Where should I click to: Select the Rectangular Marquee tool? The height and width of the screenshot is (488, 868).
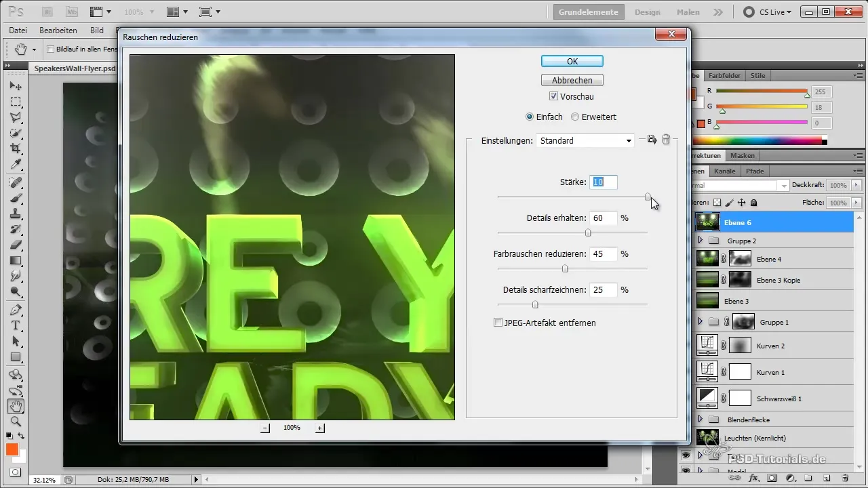pos(16,102)
